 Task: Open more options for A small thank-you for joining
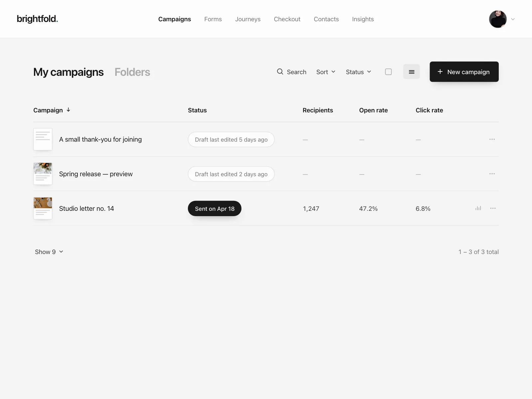[492, 139]
